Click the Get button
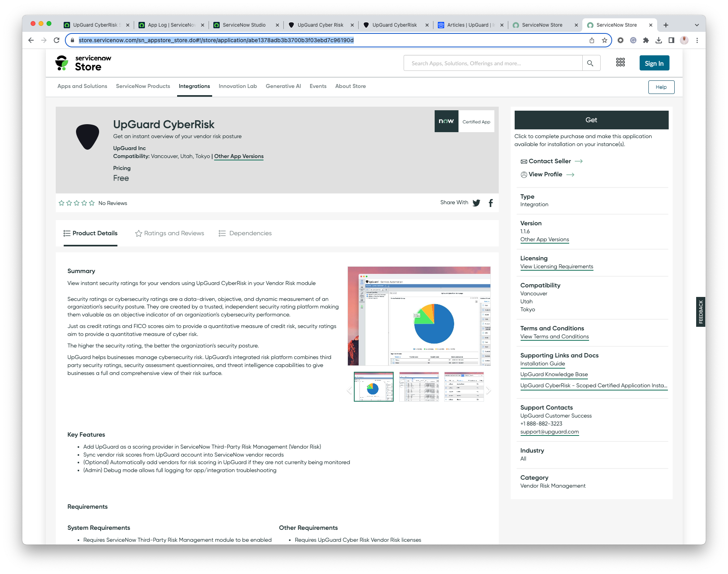This screenshot has height=574, width=728. [x=591, y=120]
